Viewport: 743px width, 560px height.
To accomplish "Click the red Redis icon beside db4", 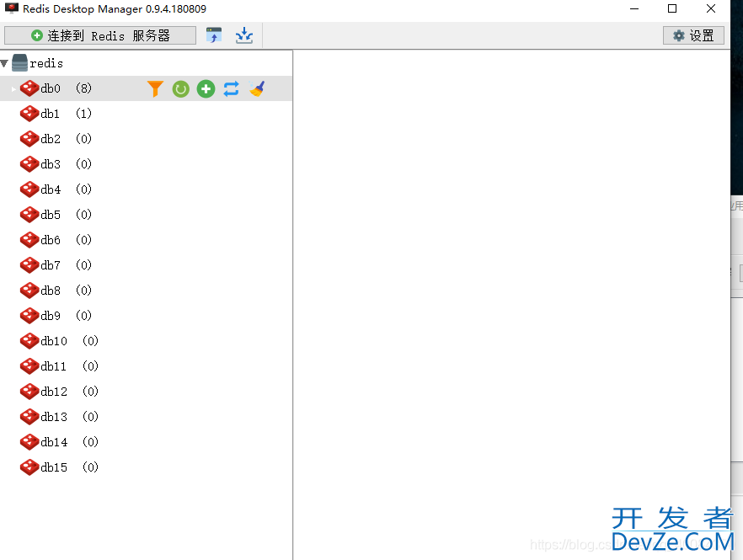I will click(x=29, y=189).
